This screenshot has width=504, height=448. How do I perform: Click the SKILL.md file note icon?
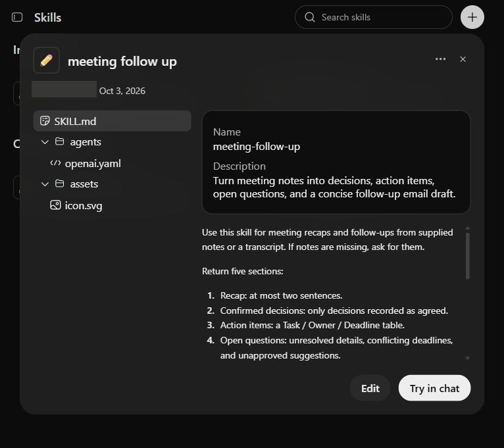coord(45,121)
